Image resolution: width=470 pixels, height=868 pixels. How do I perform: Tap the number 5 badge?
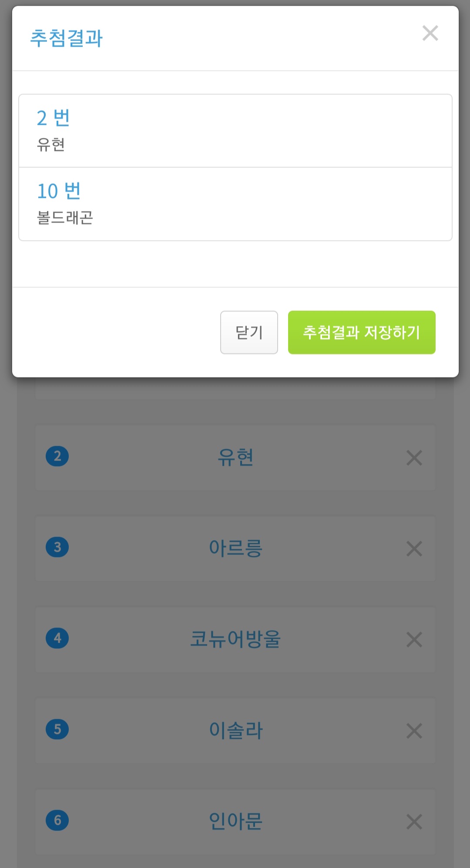(x=57, y=729)
